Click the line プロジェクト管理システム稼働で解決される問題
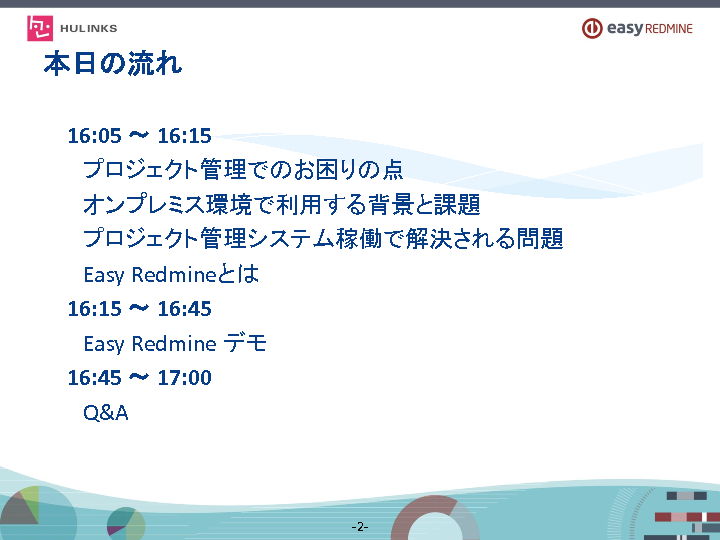720x540 pixels. [323, 239]
